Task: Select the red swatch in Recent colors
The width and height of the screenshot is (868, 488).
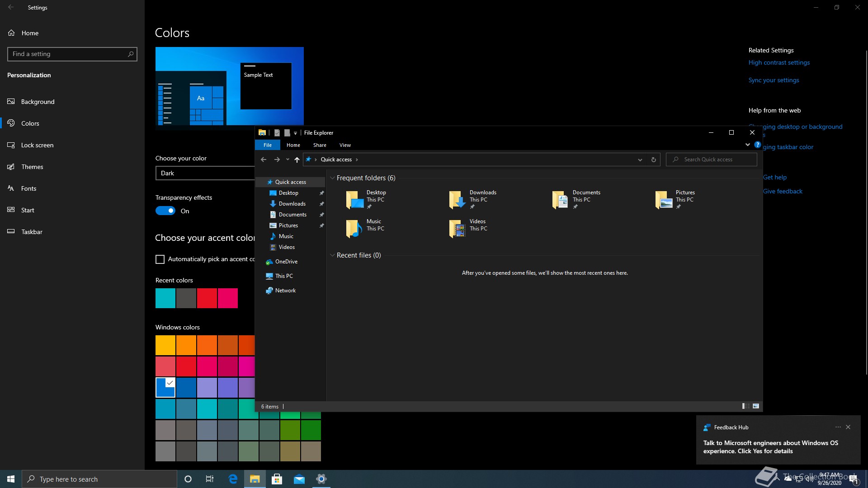Action: tap(207, 298)
